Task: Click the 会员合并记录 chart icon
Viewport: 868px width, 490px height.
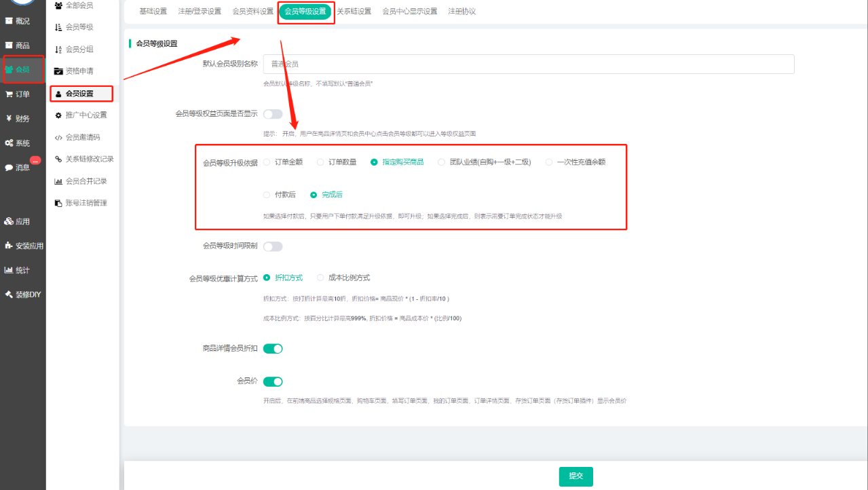Action: 58,181
